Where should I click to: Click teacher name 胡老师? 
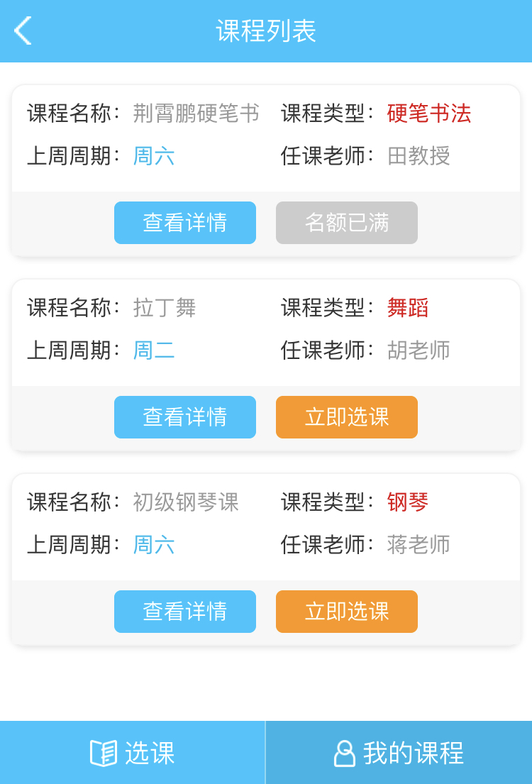[x=419, y=350]
